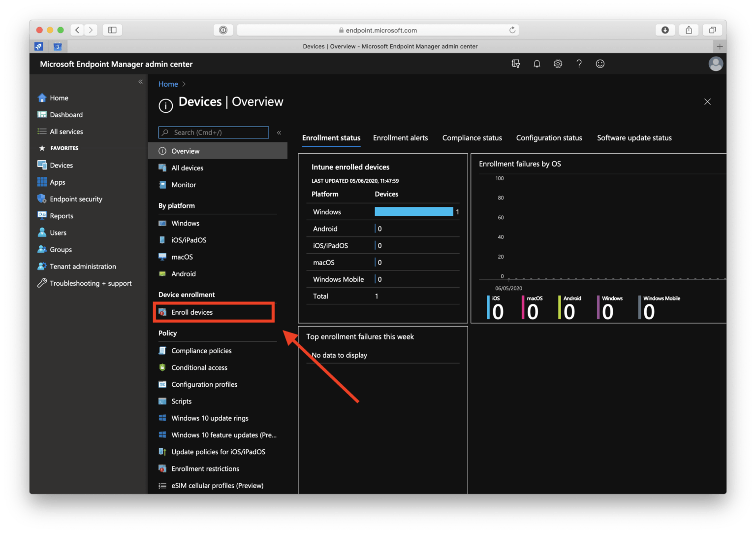This screenshot has height=533, width=756.
Task: Click the user account avatar
Action: 715,64
